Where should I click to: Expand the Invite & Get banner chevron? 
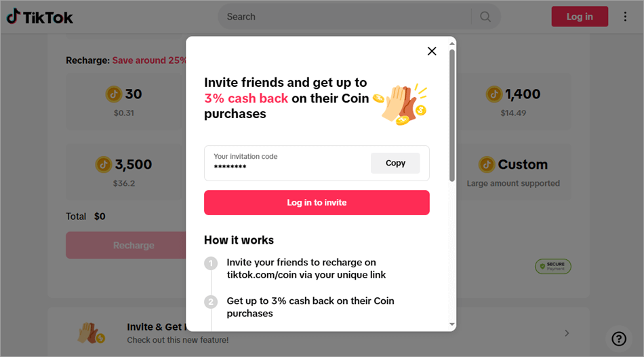click(x=567, y=333)
